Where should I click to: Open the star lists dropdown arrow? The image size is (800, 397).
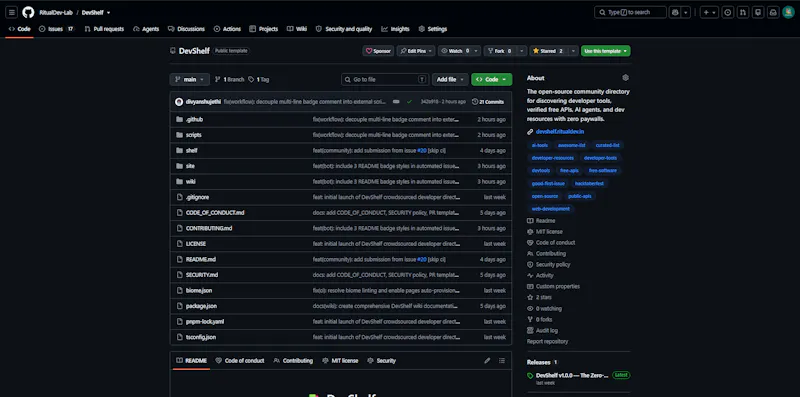[573, 51]
